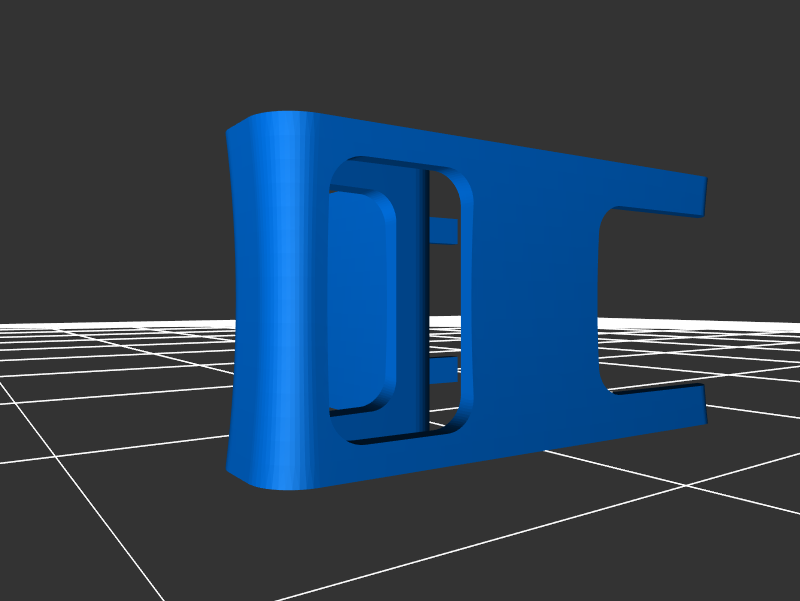
Task: Click the bottom-left corner of the blue model
Action: [234, 468]
